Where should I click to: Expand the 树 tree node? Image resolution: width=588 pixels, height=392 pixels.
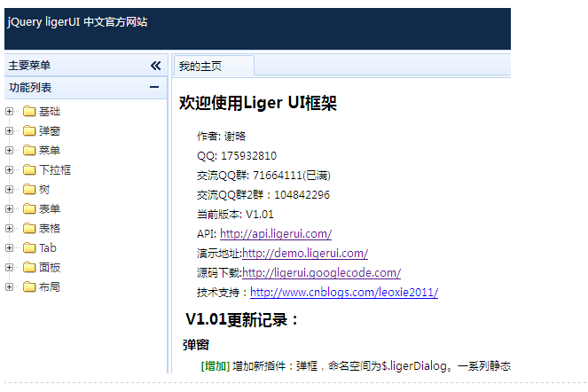[10, 190]
